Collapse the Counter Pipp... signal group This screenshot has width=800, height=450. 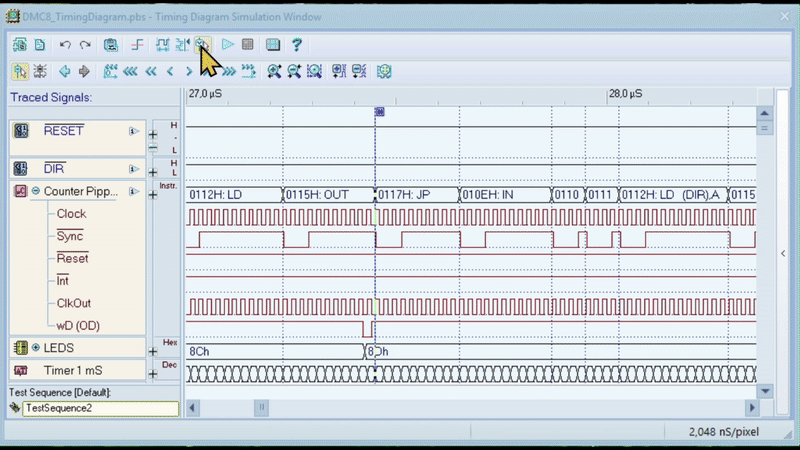(36, 191)
